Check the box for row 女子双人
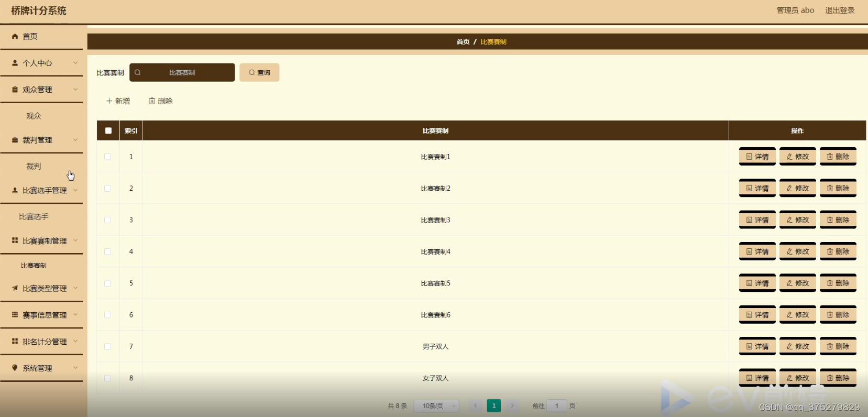The height and width of the screenshot is (417, 868). tap(107, 378)
